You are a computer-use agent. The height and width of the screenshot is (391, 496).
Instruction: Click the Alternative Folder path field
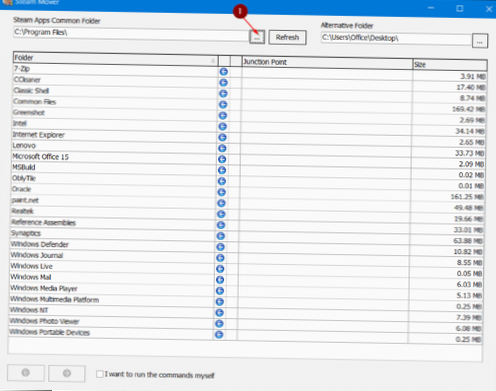[396, 38]
